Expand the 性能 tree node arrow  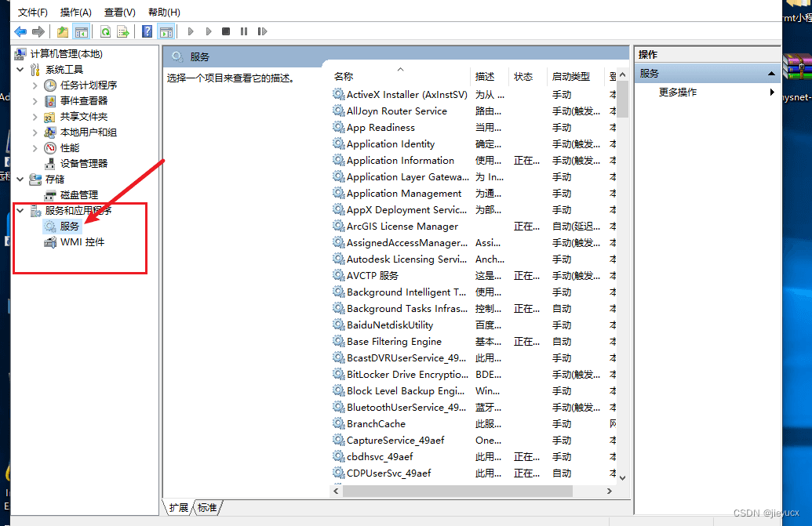coord(35,147)
